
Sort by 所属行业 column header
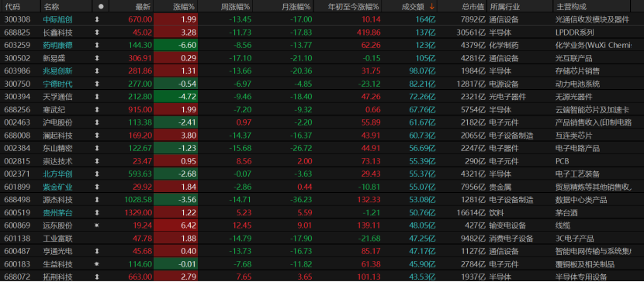coord(504,6)
